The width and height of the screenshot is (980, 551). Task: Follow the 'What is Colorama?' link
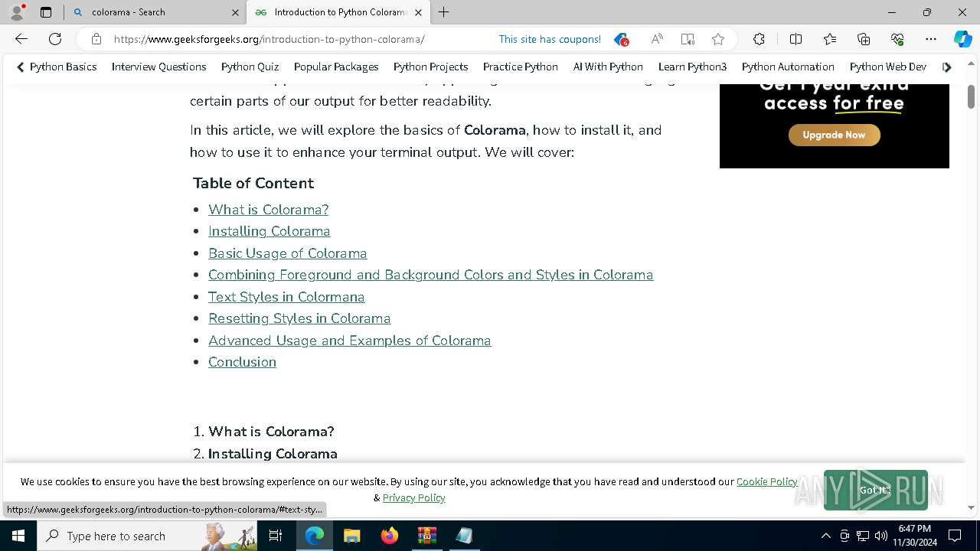tap(268, 210)
